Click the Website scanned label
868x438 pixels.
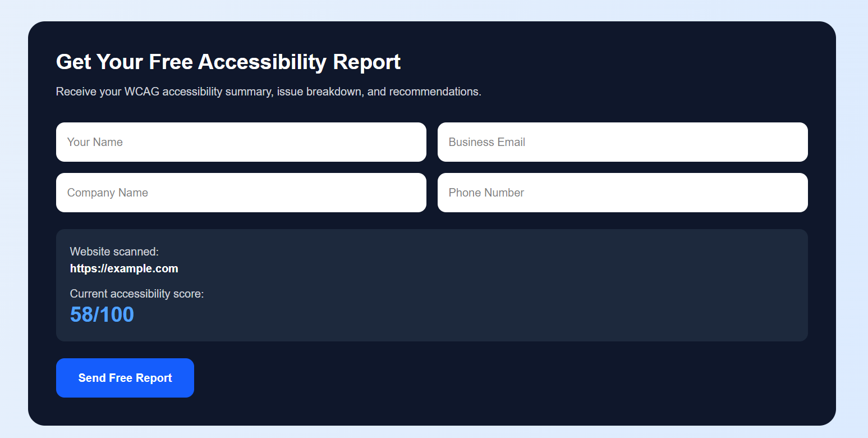pyautogui.click(x=114, y=252)
